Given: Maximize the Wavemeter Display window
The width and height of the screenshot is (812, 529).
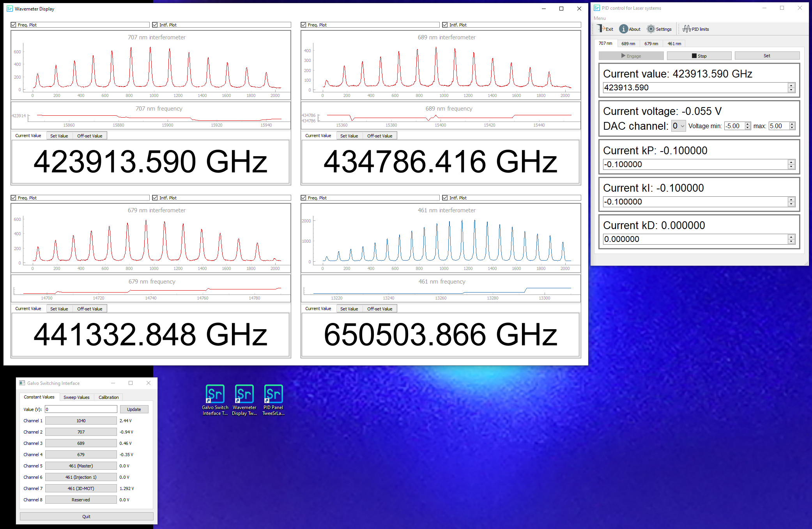Looking at the screenshot, I should click(x=561, y=9).
